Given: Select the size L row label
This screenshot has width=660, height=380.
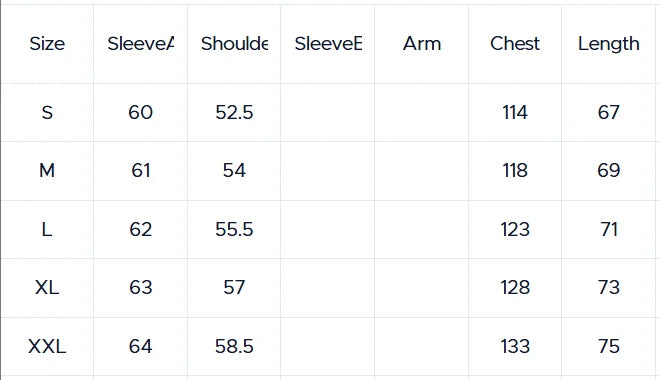Looking at the screenshot, I should pyautogui.click(x=47, y=229).
